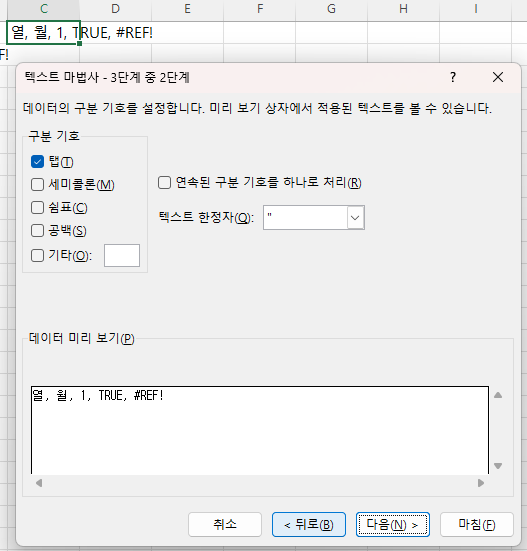This screenshot has width=527, height=551.
Task: Select column header H
Action: click(x=403, y=9)
